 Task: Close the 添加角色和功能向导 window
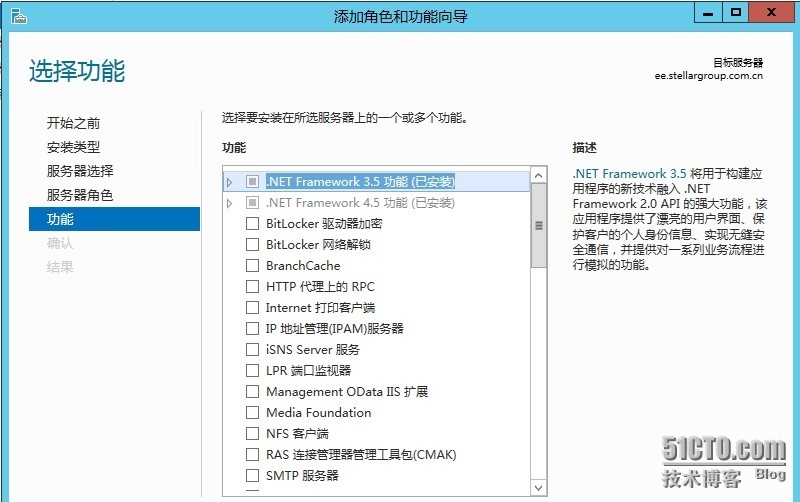point(771,13)
